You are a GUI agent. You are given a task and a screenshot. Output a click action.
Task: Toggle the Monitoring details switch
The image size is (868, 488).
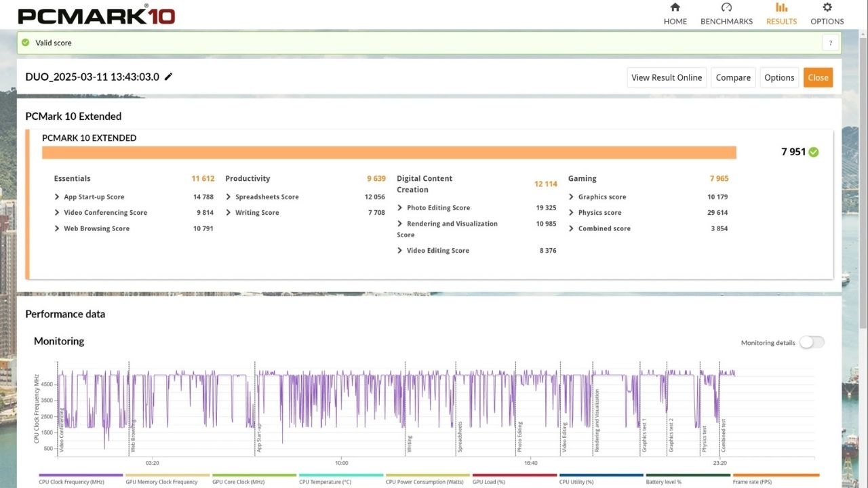(811, 342)
